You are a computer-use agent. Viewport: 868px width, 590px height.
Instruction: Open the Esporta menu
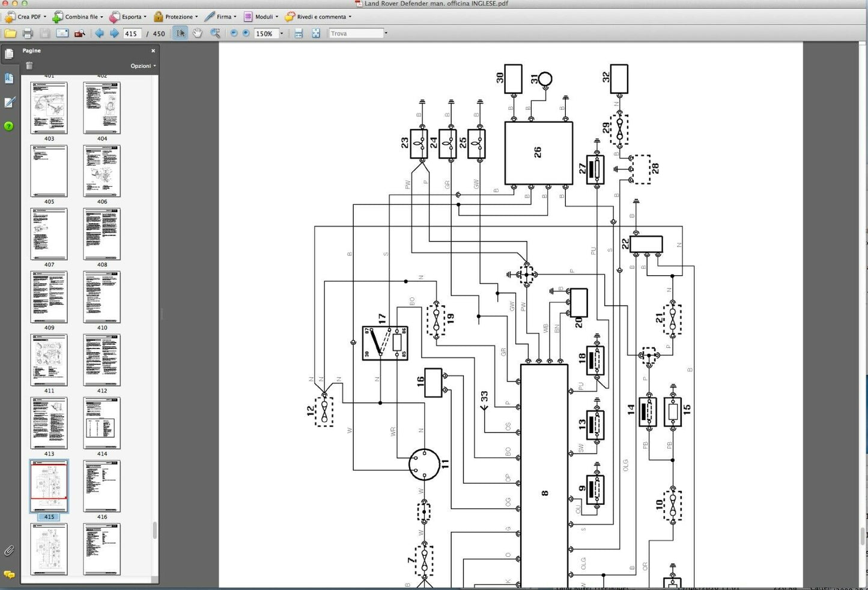pos(127,17)
